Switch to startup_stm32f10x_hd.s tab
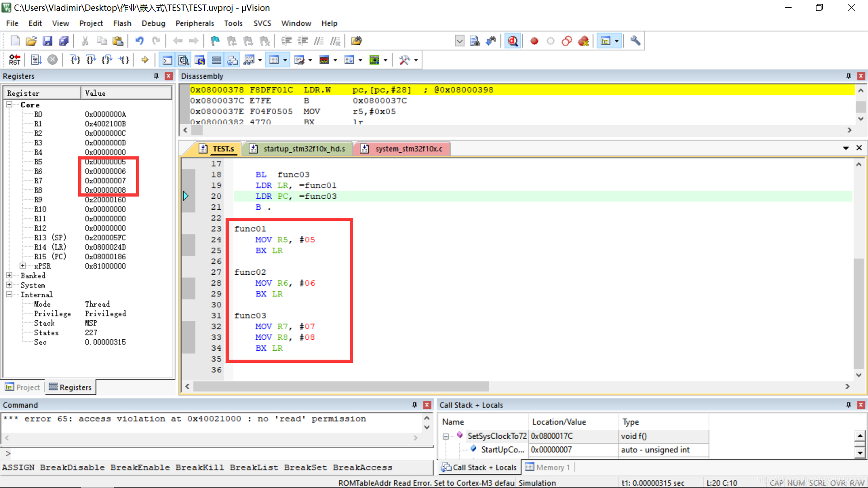 tap(298, 149)
